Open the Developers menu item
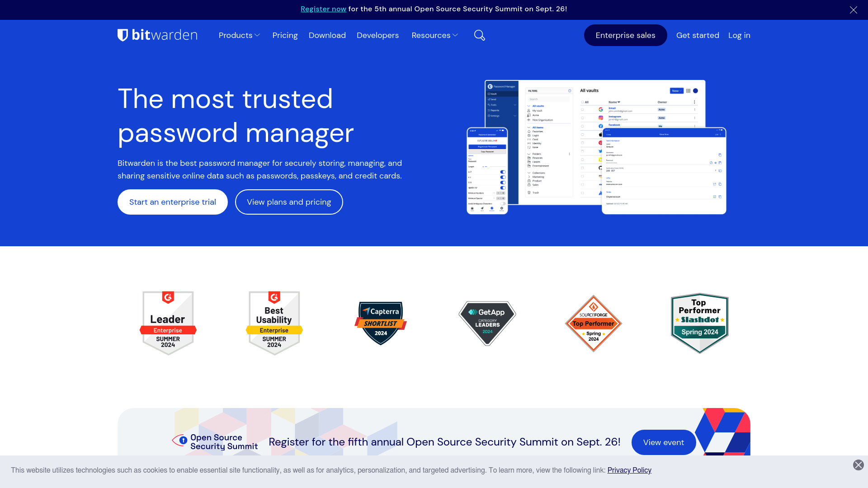This screenshot has height=488, width=868. (377, 35)
